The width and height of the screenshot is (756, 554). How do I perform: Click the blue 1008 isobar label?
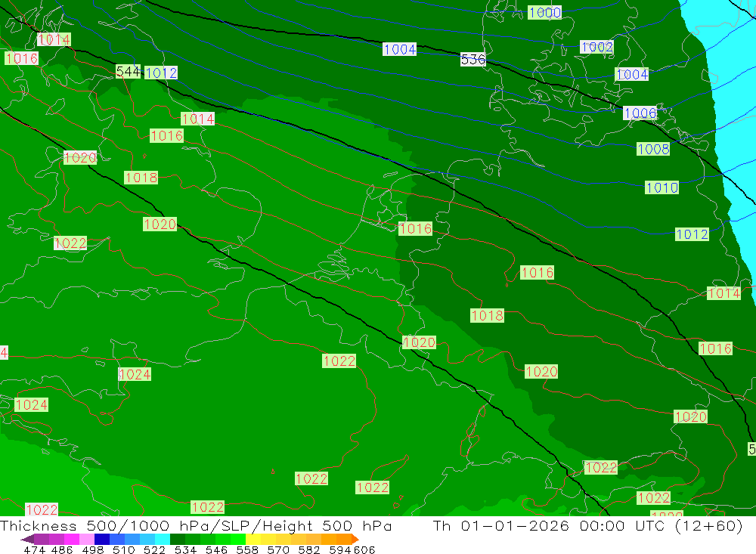click(x=653, y=149)
